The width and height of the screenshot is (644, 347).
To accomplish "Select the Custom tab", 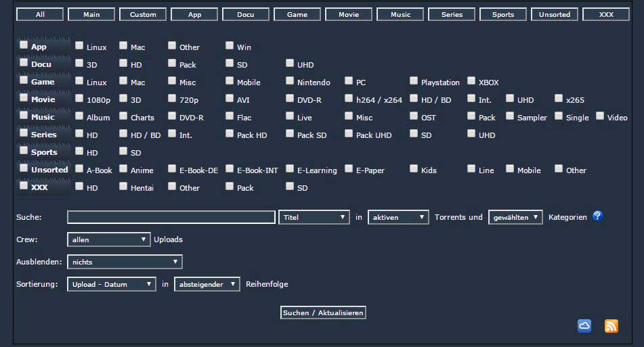I will (143, 14).
